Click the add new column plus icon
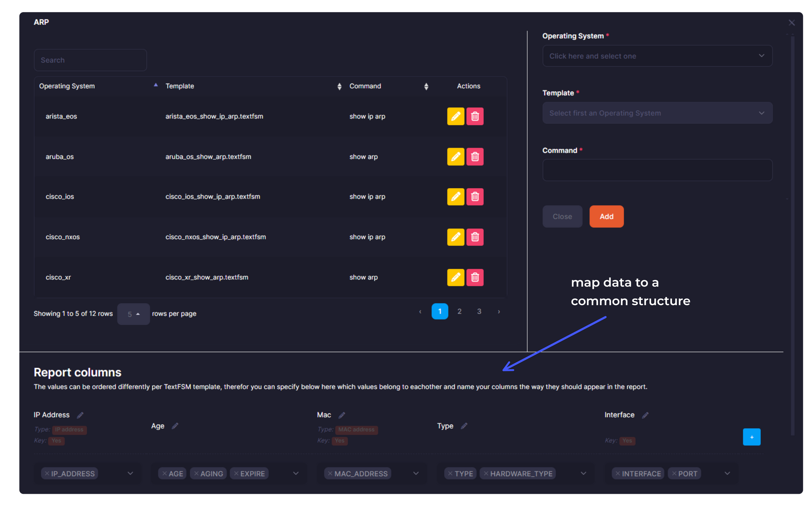812x506 pixels. click(752, 437)
